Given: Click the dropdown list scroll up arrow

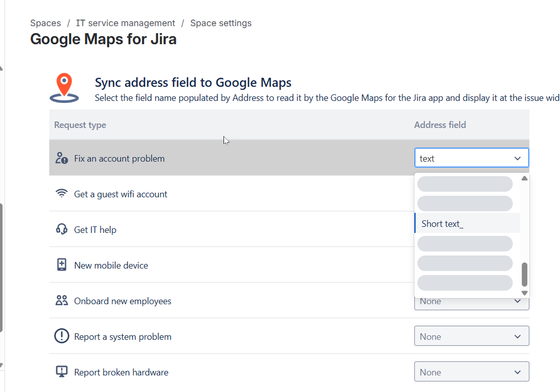Looking at the screenshot, I should [524, 178].
